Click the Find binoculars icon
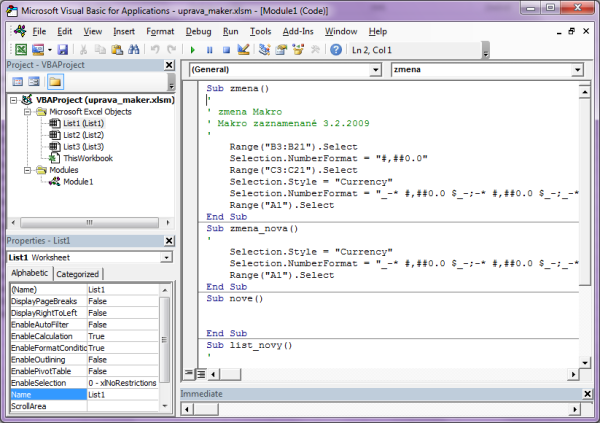 134,50
